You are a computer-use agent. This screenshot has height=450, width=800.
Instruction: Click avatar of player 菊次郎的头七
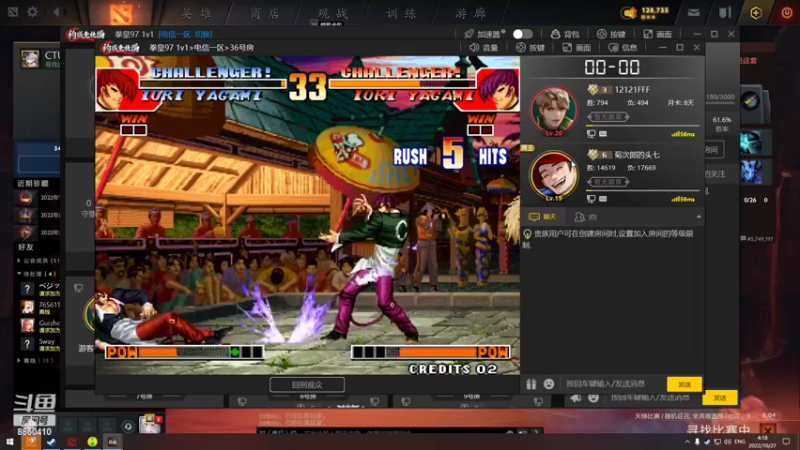[554, 176]
